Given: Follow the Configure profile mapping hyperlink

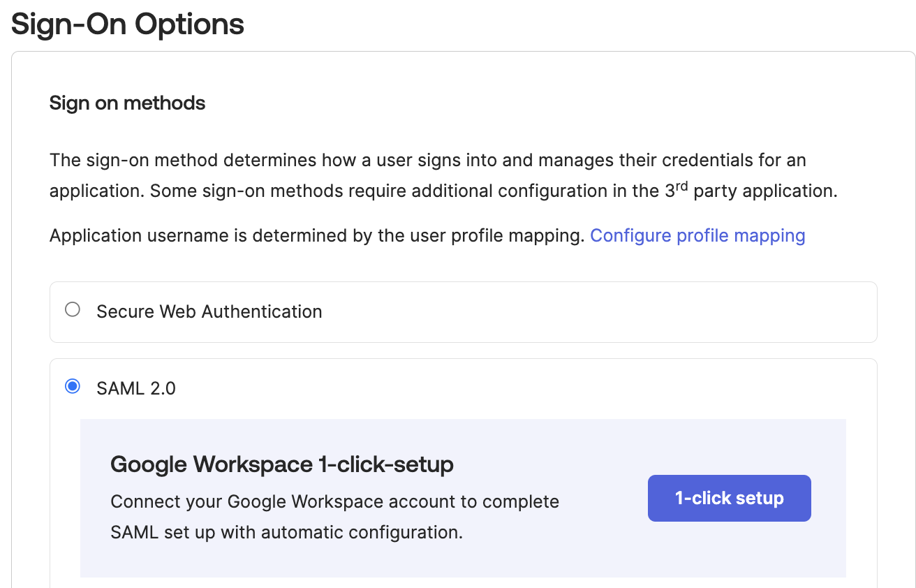Looking at the screenshot, I should tap(697, 235).
